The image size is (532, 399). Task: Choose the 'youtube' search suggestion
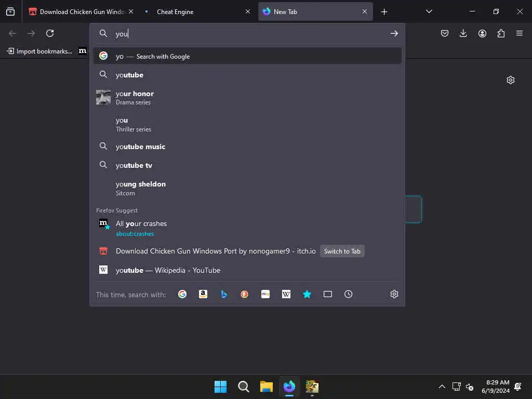247,75
